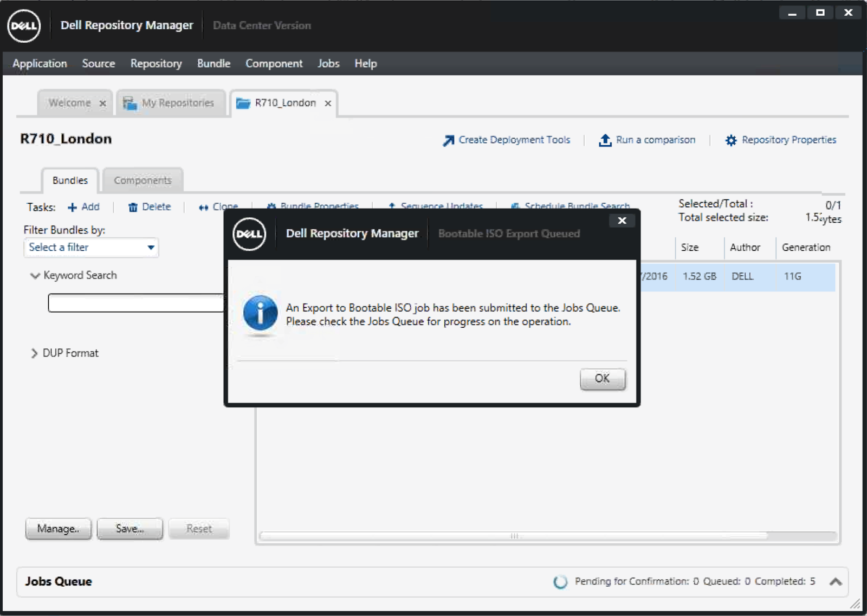867x616 pixels.
Task: Click the Manage button
Action: coord(58,528)
